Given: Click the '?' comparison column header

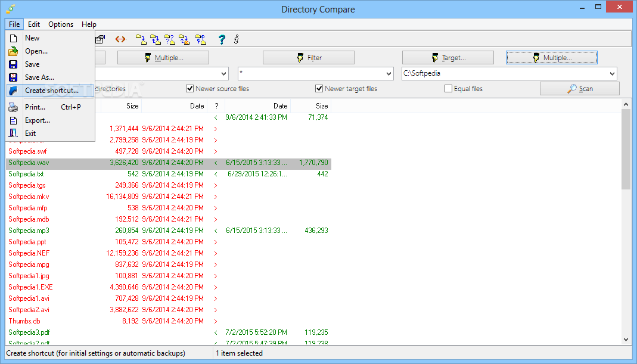Looking at the screenshot, I should [216, 106].
